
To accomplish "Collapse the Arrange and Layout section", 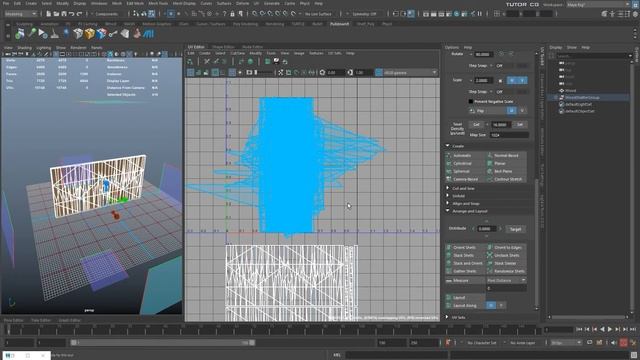I will coord(448,211).
